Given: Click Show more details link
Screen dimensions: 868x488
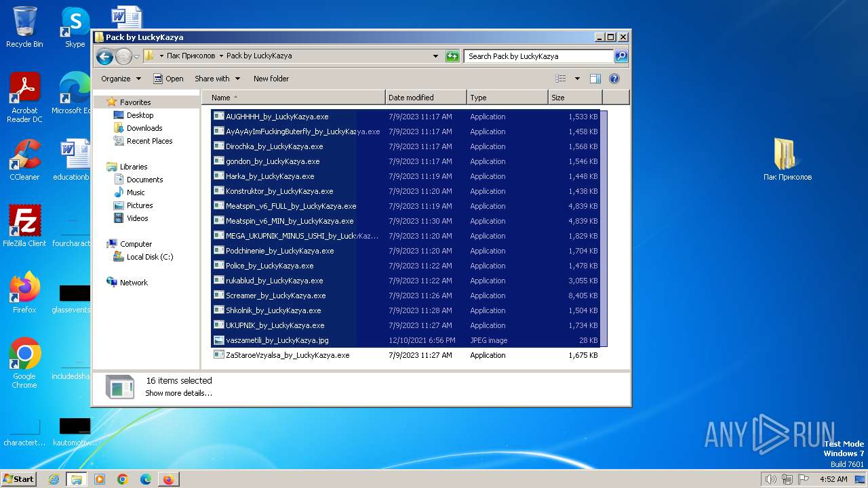Looking at the screenshot, I should click(x=178, y=393).
